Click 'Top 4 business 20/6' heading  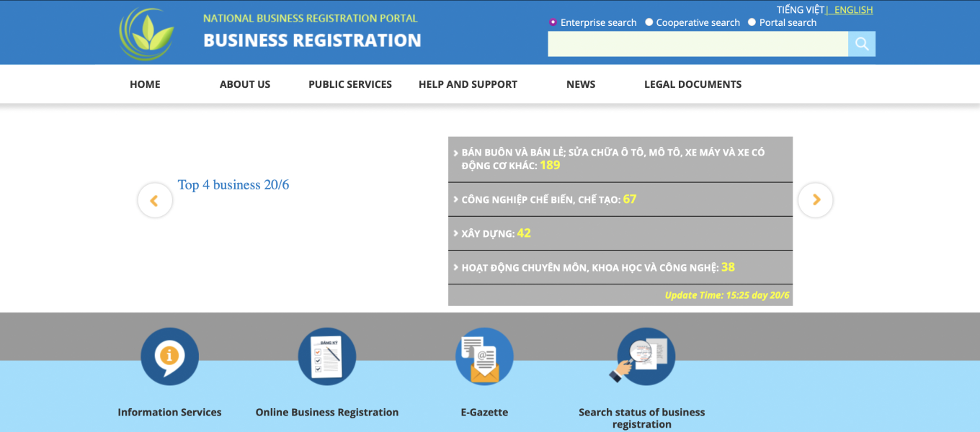point(233,185)
